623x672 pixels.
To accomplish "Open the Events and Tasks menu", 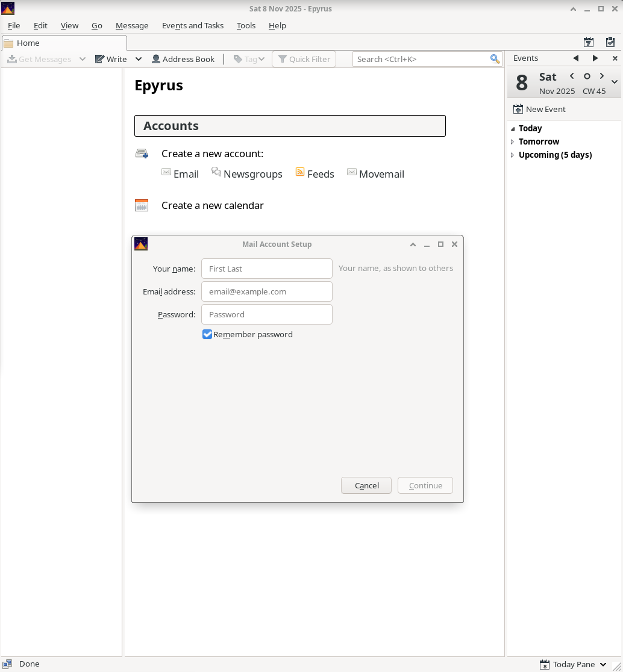I will [x=192, y=25].
